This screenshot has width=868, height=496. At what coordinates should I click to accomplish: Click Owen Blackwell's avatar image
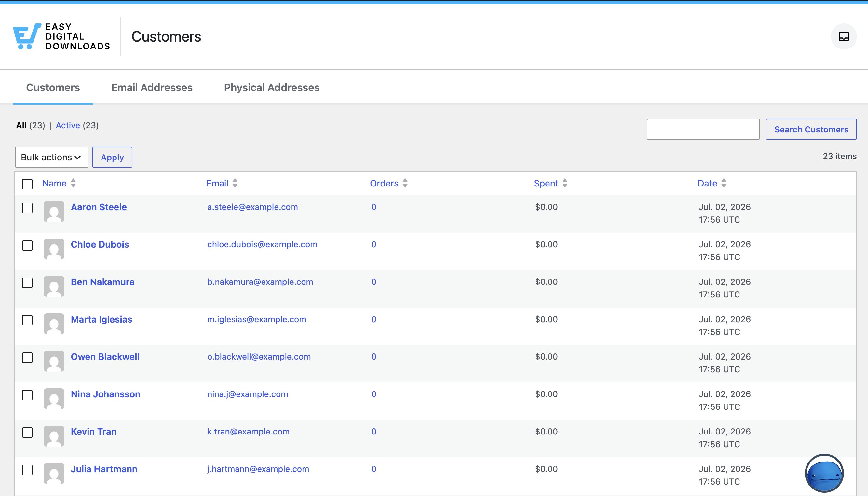tap(54, 362)
